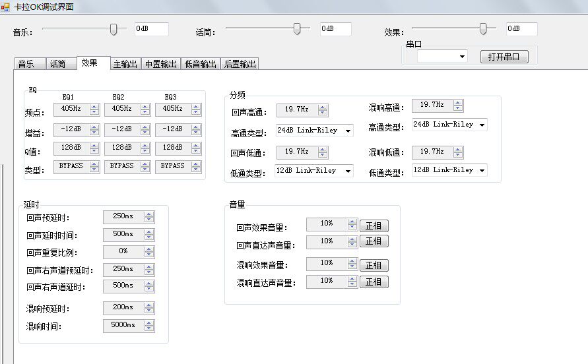Decrease 混响低通 frequency spinner
Screen dimensions: 588x364
coord(457,154)
